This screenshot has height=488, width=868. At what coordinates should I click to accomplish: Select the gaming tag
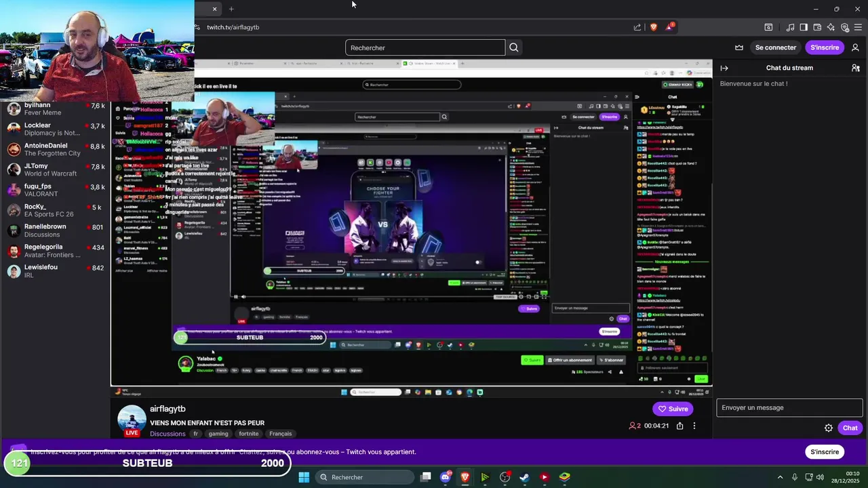click(x=218, y=434)
